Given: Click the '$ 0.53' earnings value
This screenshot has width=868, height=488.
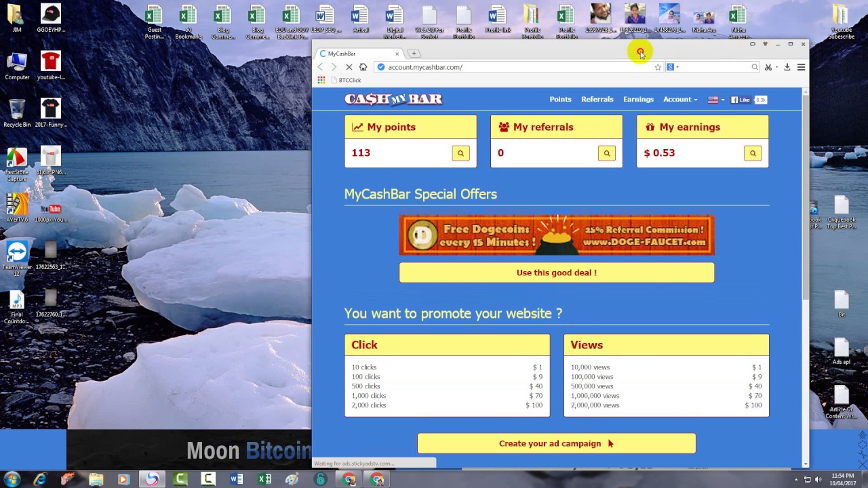Looking at the screenshot, I should pyautogui.click(x=659, y=153).
